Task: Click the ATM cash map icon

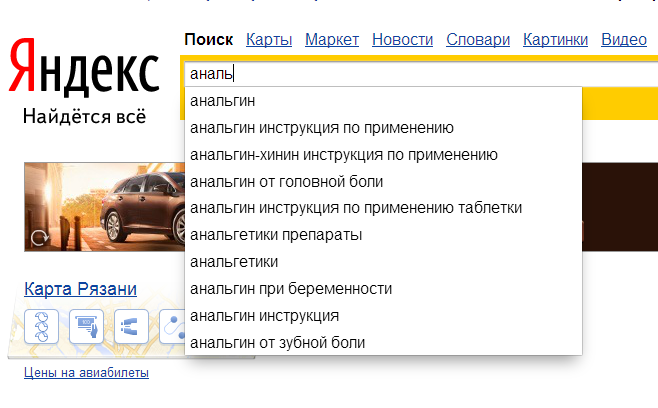Action: tap(87, 325)
